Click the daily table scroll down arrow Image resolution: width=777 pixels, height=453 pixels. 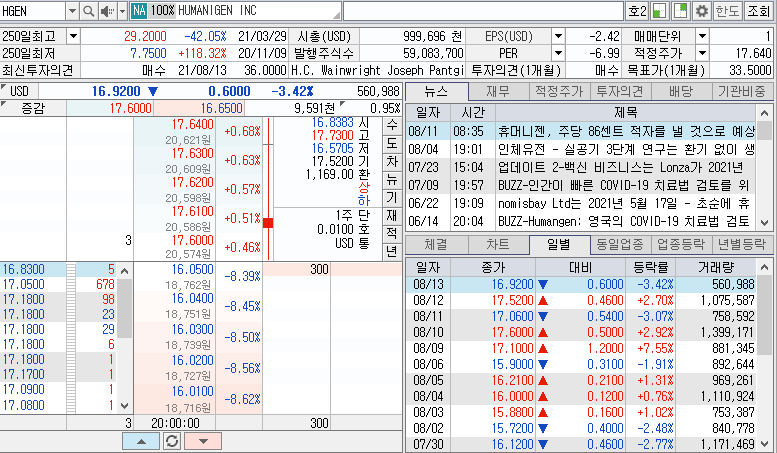click(x=765, y=444)
